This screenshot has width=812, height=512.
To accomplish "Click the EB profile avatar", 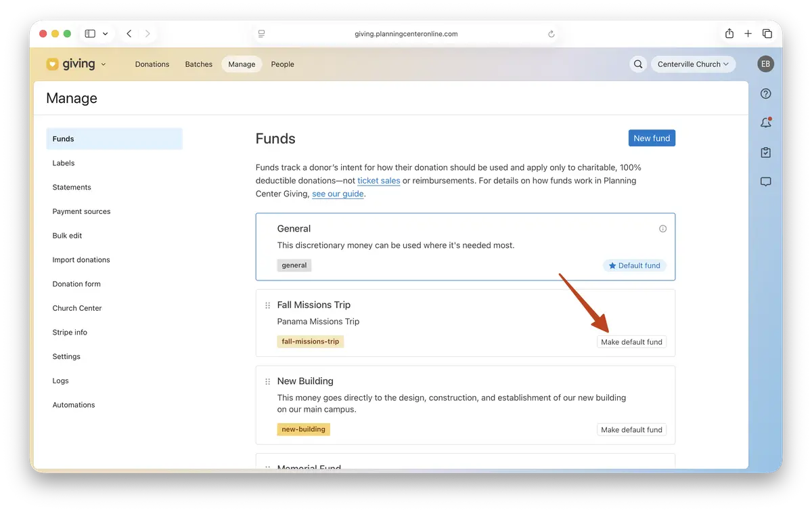I will click(x=765, y=64).
